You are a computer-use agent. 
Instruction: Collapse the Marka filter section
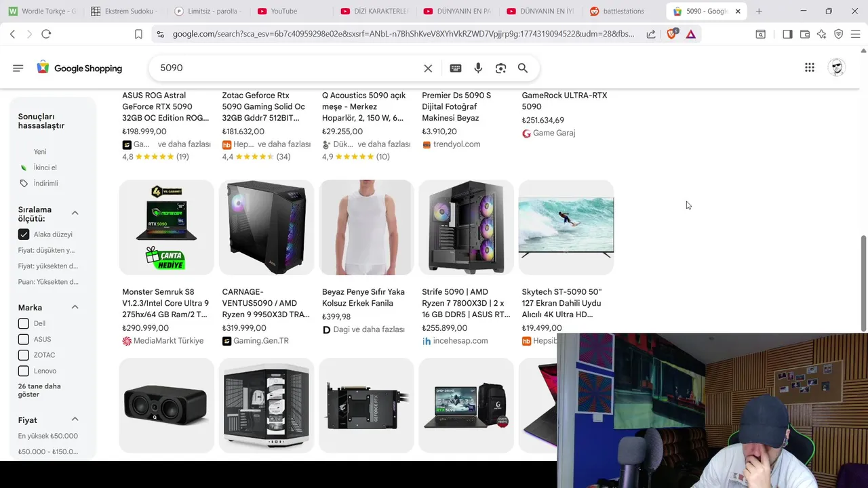pyautogui.click(x=75, y=307)
